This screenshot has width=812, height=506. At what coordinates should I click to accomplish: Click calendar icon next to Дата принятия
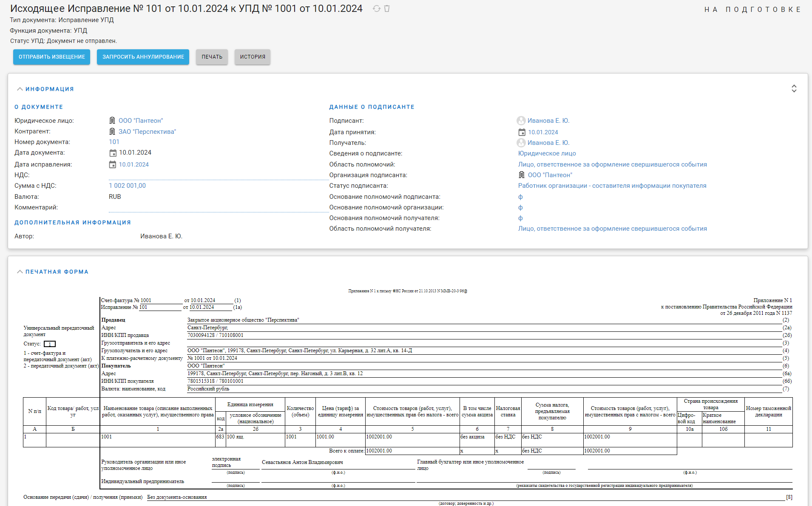point(522,132)
